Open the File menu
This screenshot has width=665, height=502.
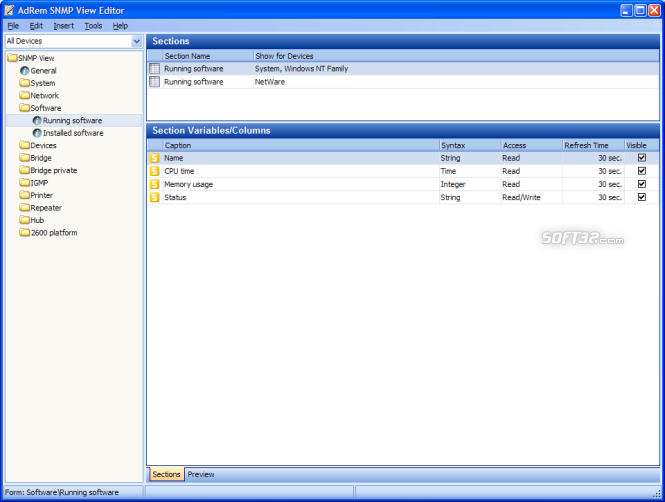[13, 26]
